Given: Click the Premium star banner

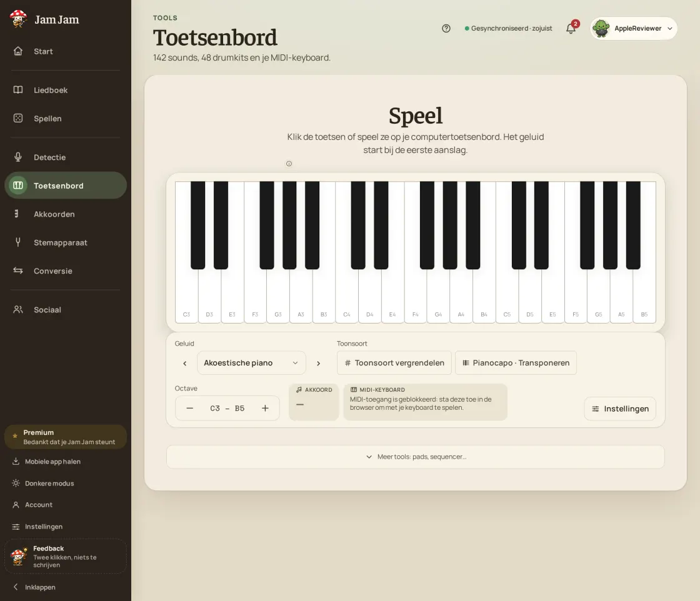Looking at the screenshot, I should (66, 437).
